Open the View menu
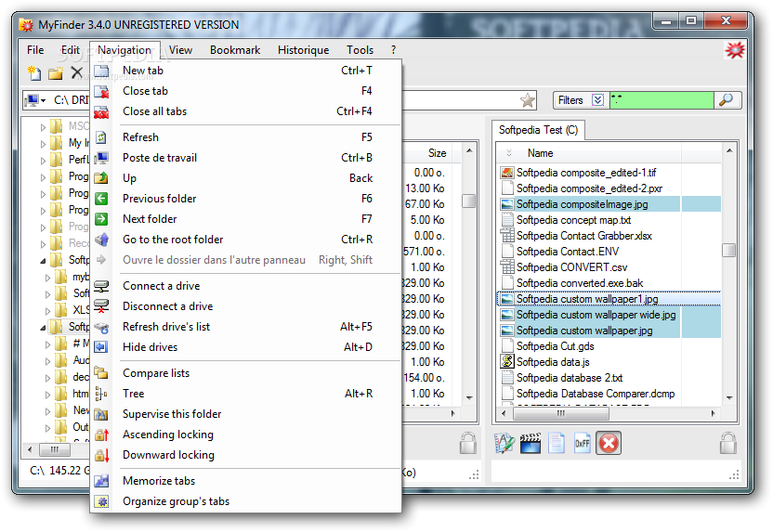The image size is (773, 532). point(180,50)
